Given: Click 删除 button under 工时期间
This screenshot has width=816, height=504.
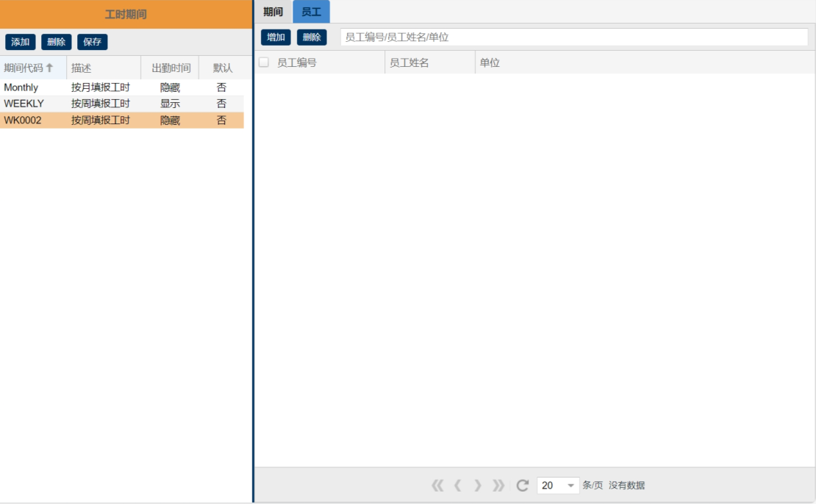Looking at the screenshot, I should pyautogui.click(x=57, y=42).
